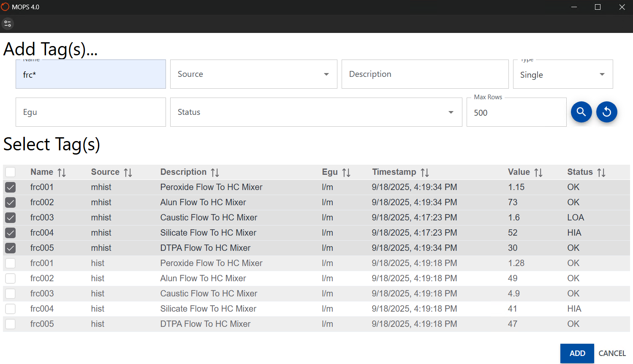The height and width of the screenshot is (364, 633).
Task: Click the MOPS logo in the title bar
Action: coord(5,7)
